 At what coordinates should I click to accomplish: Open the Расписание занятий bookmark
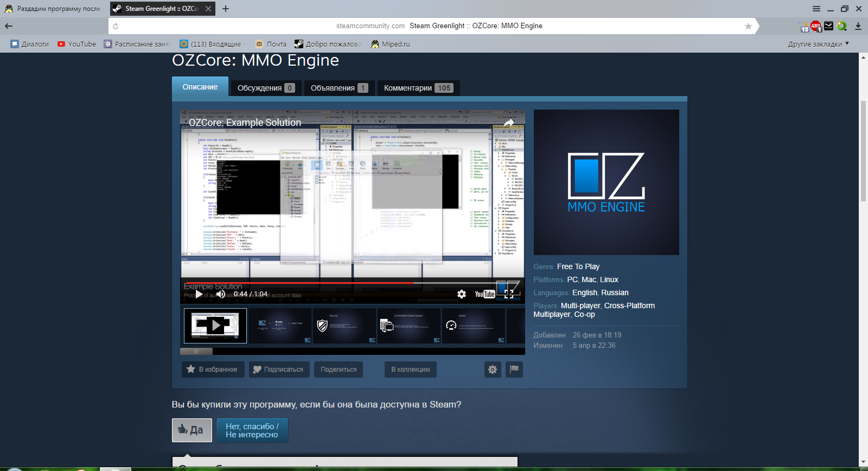click(x=137, y=44)
